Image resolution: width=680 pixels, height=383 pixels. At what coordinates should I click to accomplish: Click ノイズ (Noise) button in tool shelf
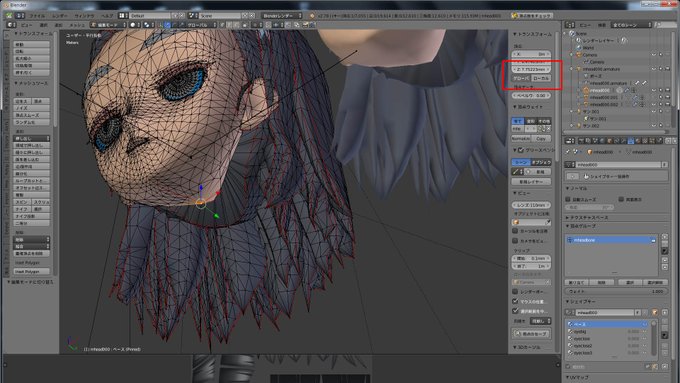[x=31, y=108]
